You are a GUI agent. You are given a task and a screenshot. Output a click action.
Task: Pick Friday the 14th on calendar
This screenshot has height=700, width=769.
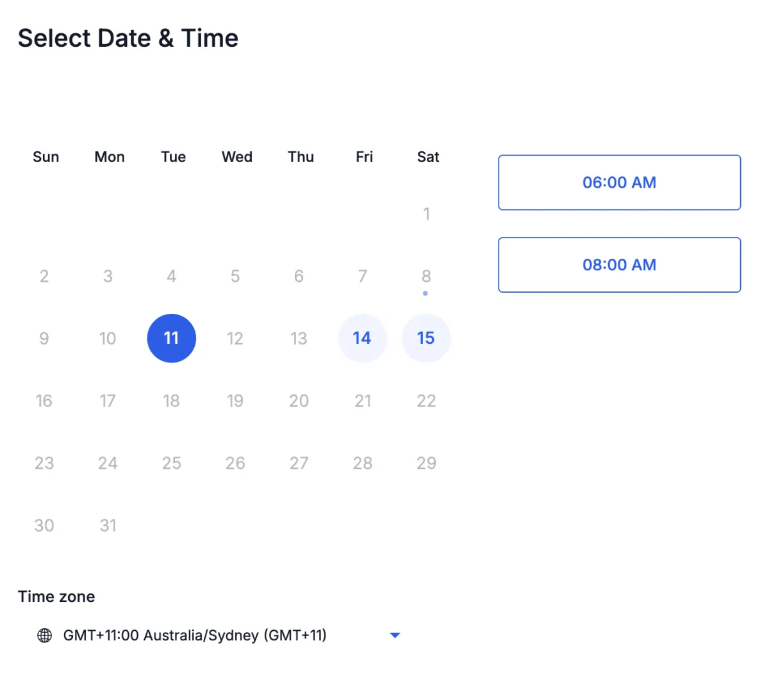[362, 338]
